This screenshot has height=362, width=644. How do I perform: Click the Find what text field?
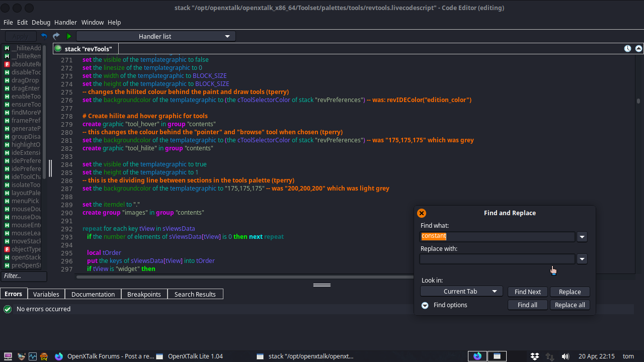(498, 236)
